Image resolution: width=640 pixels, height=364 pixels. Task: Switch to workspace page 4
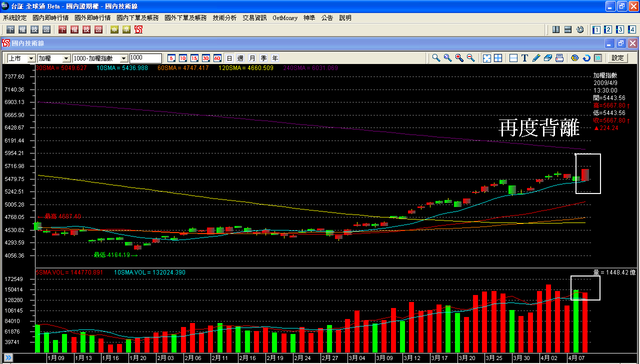pyautogui.click(x=632, y=30)
